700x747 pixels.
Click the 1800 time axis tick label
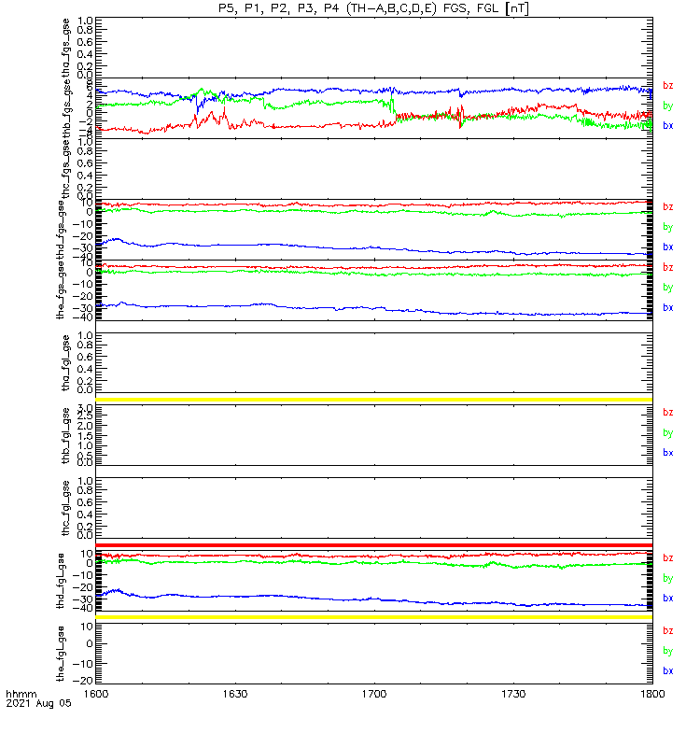pyautogui.click(x=652, y=694)
